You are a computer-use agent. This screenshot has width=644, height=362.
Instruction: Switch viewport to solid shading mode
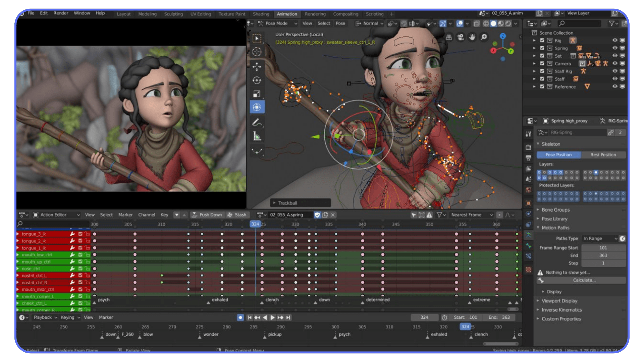tap(493, 23)
